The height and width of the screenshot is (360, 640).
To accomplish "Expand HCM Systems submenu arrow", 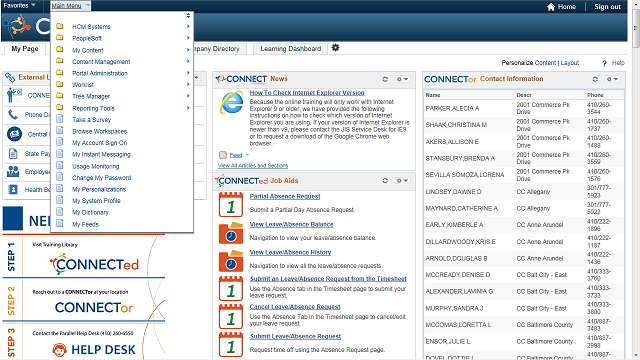I will (188, 27).
